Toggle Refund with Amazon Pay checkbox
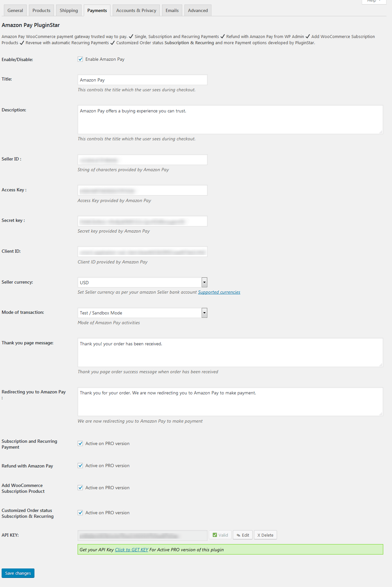392x587 pixels. point(80,466)
